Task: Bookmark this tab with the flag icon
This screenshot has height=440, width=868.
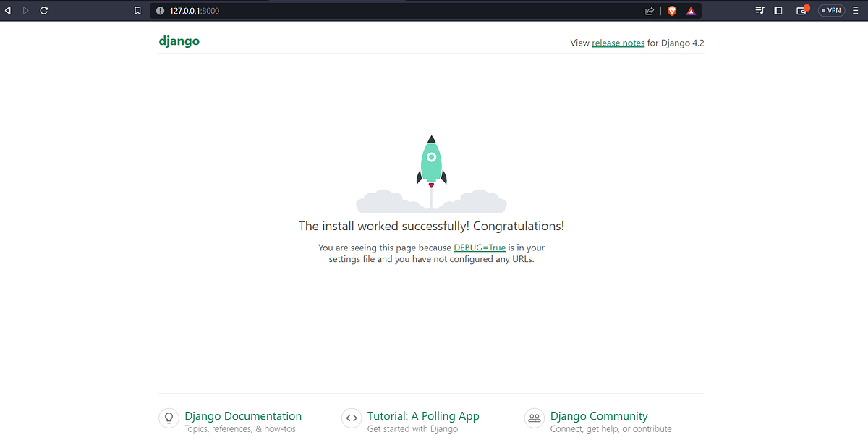Action: coord(137,10)
